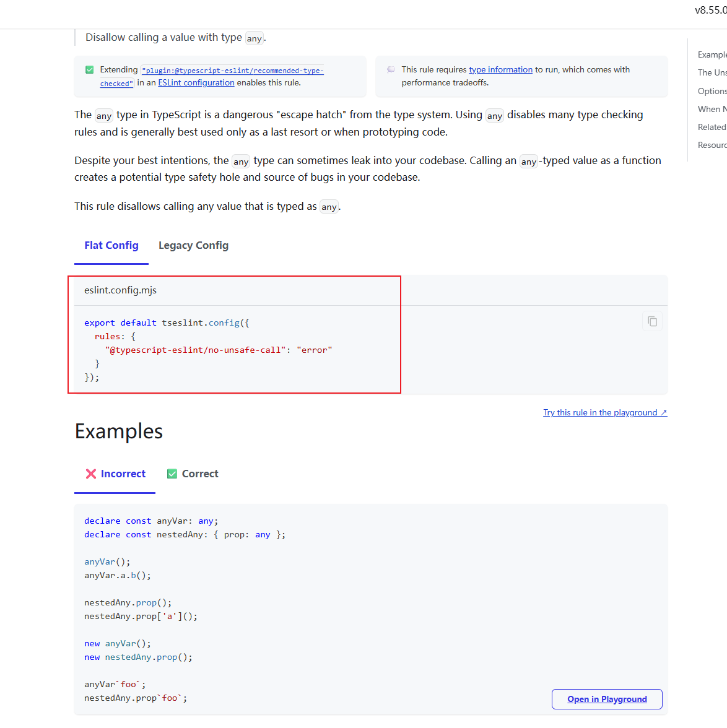Click the code line "nestedAny.prop['a']();"
The width and height of the screenshot is (727, 728).
click(x=141, y=616)
